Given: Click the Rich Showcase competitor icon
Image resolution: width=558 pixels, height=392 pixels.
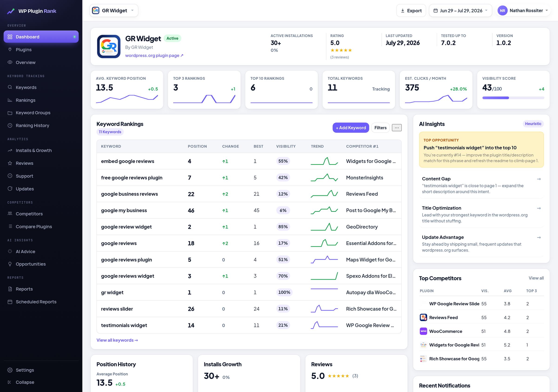Looking at the screenshot, I should pyautogui.click(x=423, y=359).
